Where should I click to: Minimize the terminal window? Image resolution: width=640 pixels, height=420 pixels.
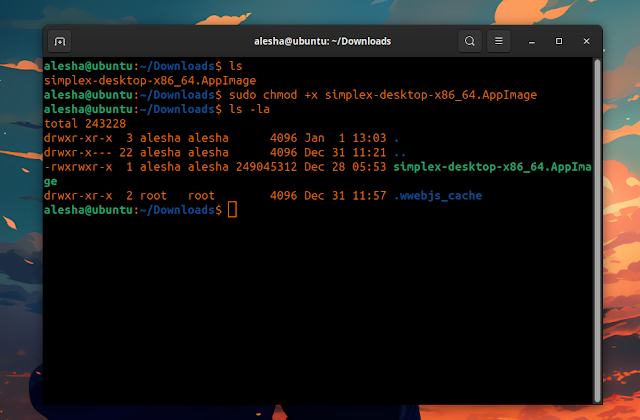[x=531, y=42]
